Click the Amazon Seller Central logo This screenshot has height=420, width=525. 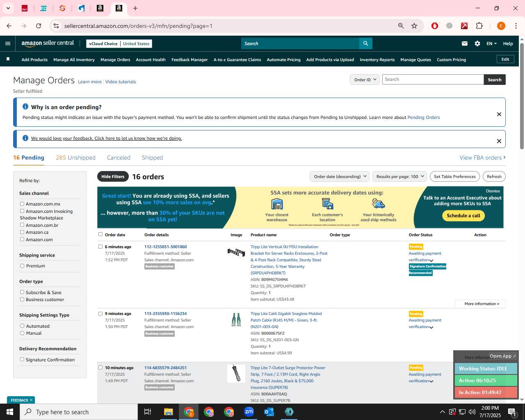point(48,43)
